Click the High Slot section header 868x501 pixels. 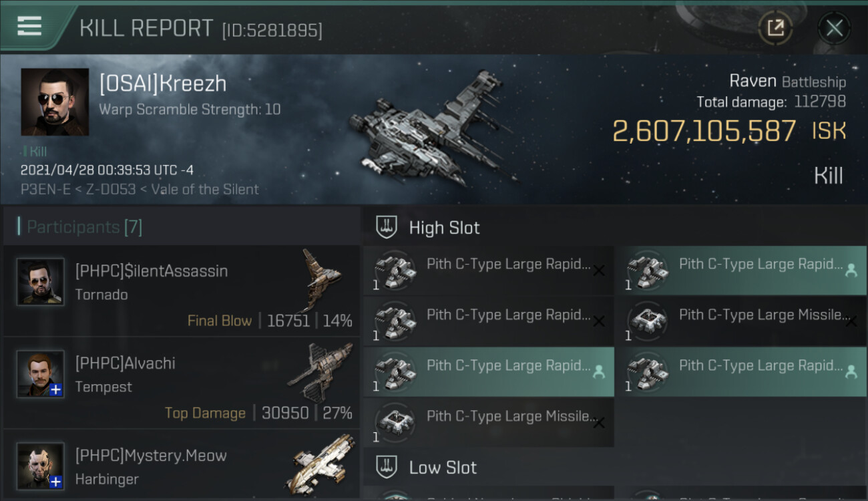point(444,227)
